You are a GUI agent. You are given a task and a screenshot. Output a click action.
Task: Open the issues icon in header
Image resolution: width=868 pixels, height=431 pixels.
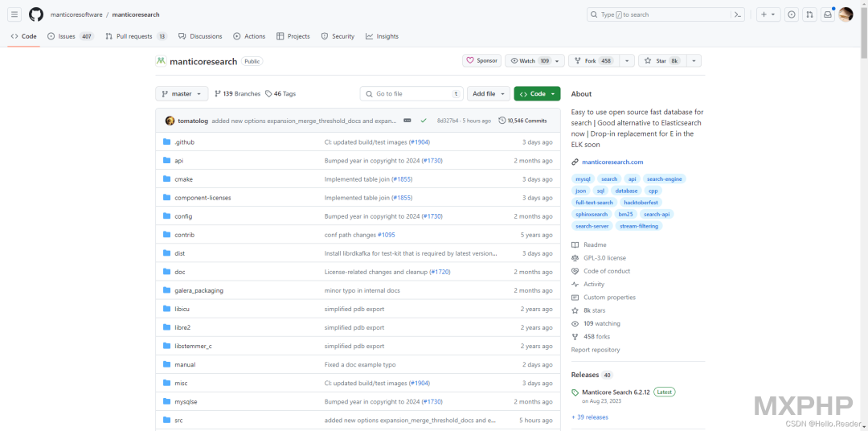tap(792, 14)
